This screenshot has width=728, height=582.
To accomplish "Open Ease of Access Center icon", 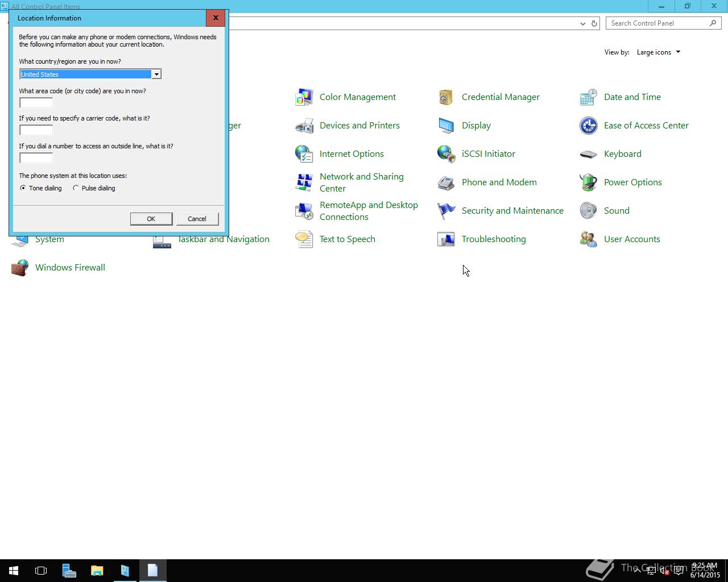I will (589, 126).
